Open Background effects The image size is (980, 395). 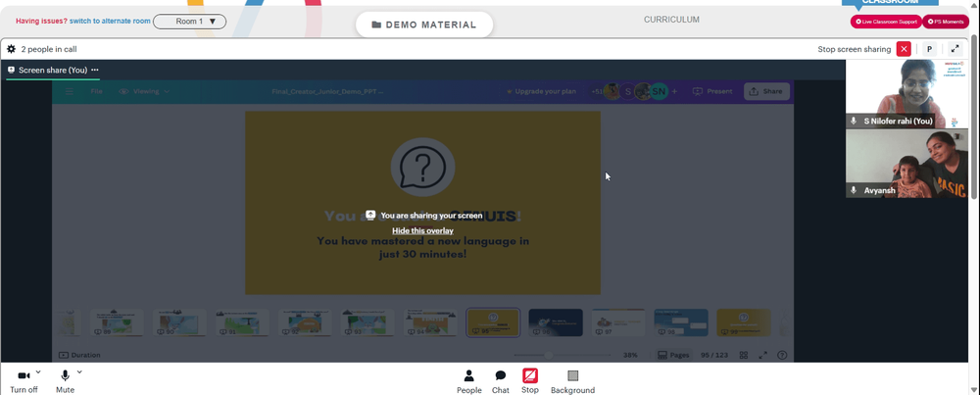click(x=572, y=381)
